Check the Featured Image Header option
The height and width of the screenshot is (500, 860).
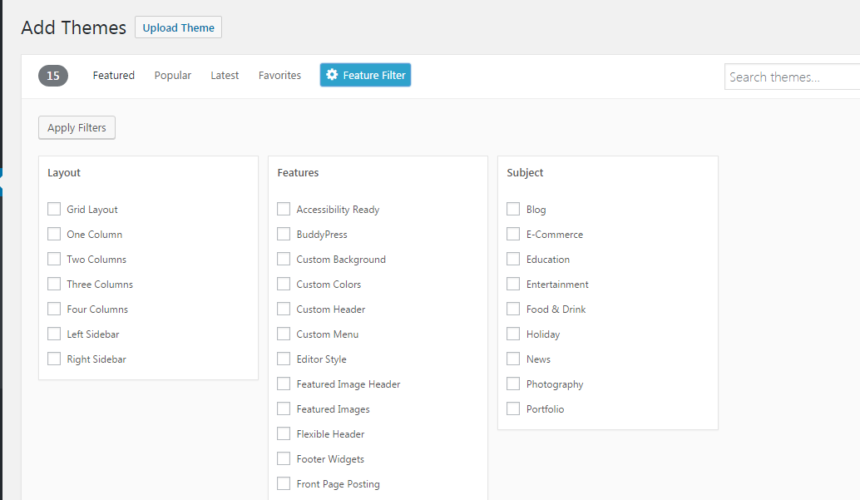coord(284,384)
